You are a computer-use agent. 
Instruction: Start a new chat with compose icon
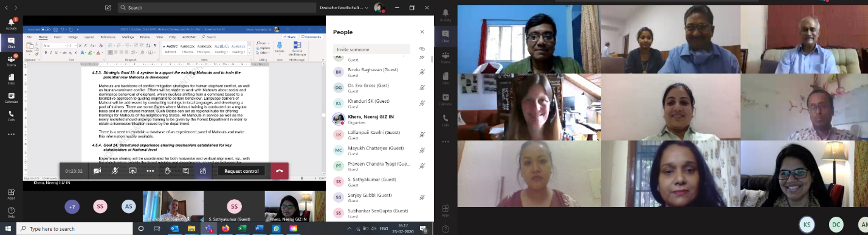click(x=108, y=8)
